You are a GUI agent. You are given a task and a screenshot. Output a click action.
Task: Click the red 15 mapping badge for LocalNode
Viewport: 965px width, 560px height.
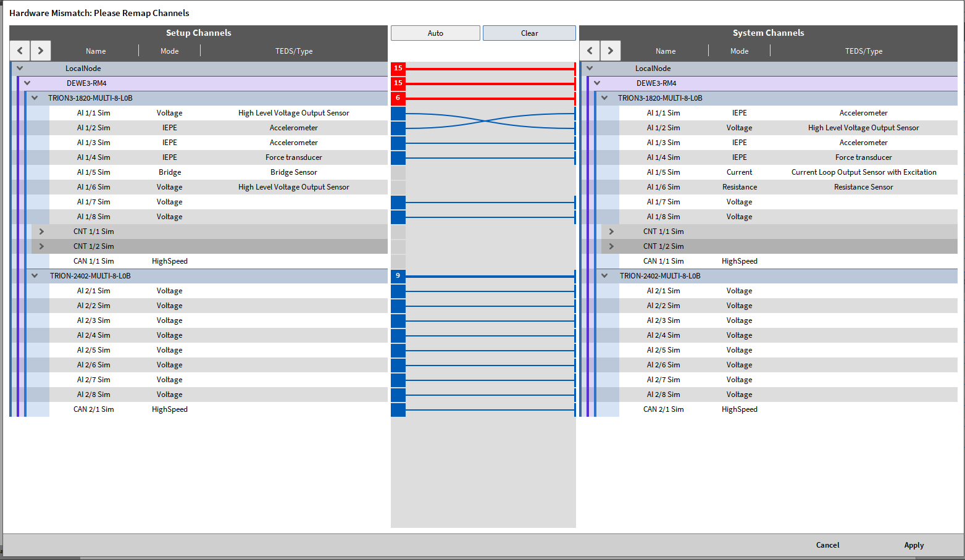point(398,69)
